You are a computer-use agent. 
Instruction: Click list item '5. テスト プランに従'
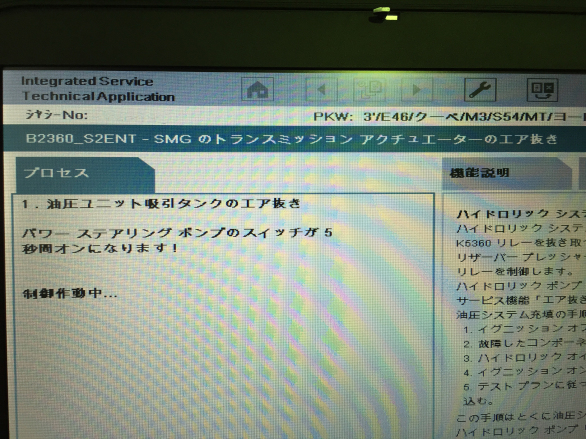point(524,385)
